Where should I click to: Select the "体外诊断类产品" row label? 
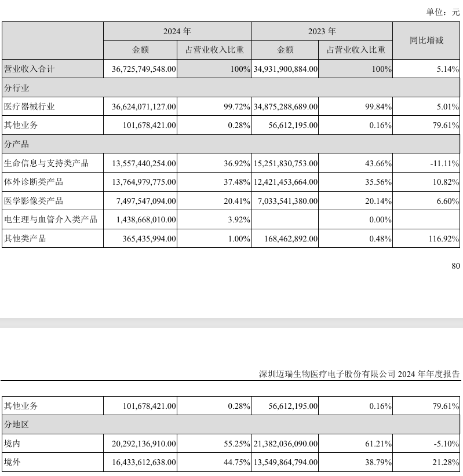[x=34, y=182]
